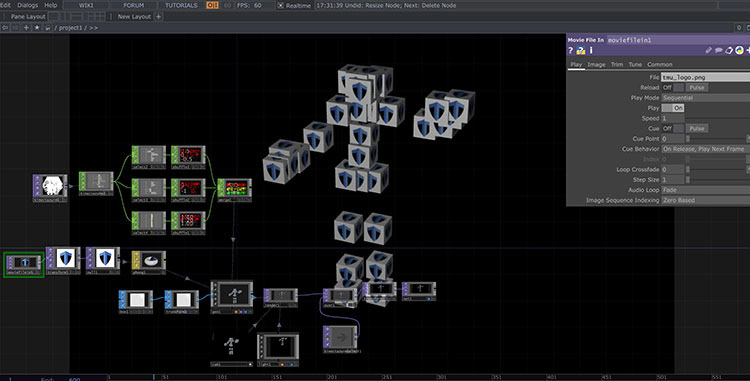Switch to the Trim tab
This screenshot has width=750, height=381.
click(617, 64)
